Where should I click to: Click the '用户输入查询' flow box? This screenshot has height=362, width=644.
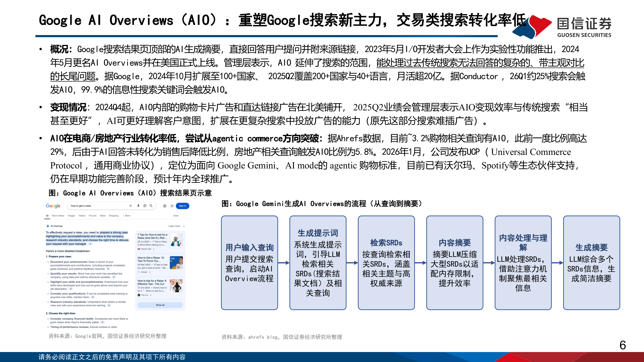[x=250, y=263]
